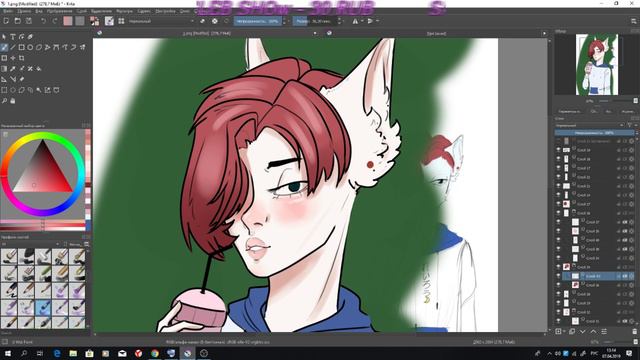Select the Measure tool

pyautogui.click(x=13, y=79)
